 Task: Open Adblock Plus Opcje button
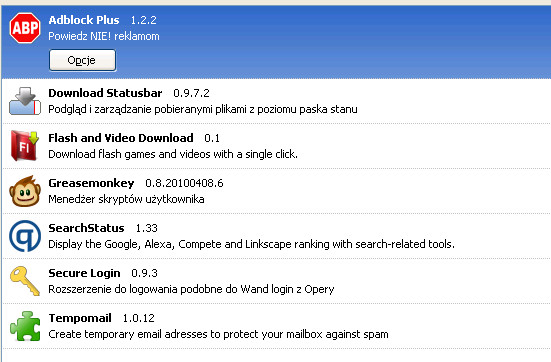pyautogui.click(x=83, y=60)
